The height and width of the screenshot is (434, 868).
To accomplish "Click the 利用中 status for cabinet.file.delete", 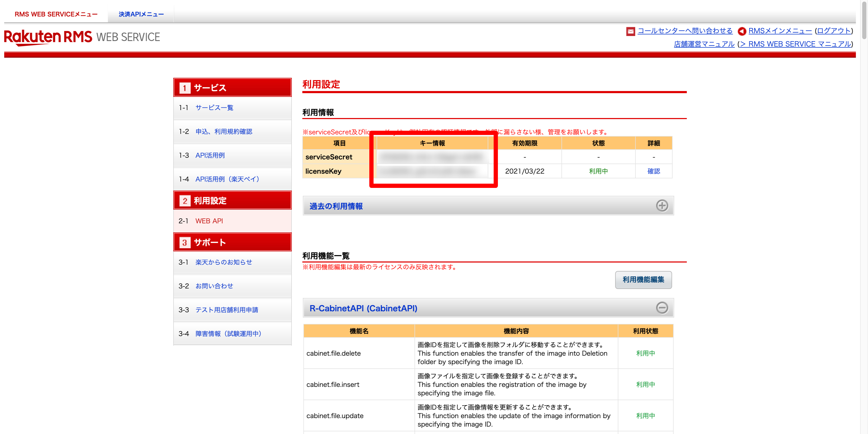I will tap(645, 354).
